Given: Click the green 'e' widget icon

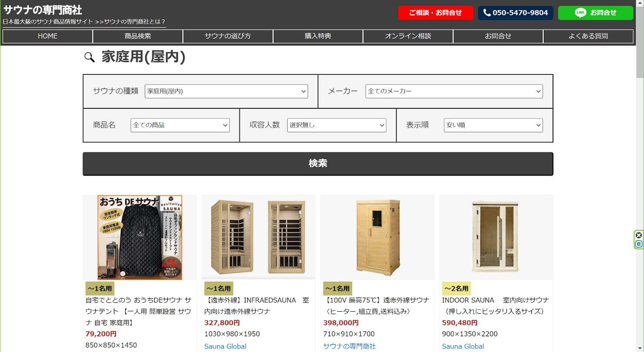Looking at the screenshot, I should click(639, 244).
